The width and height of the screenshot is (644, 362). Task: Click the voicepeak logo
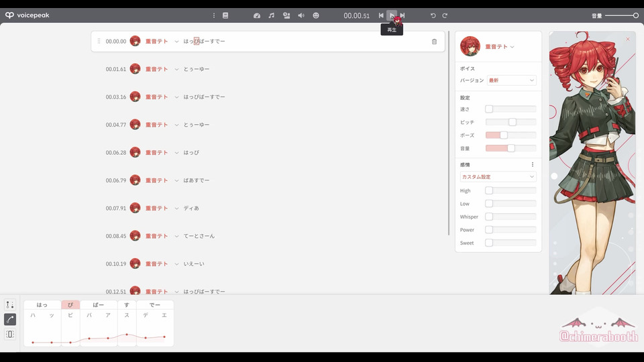click(x=27, y=15)
